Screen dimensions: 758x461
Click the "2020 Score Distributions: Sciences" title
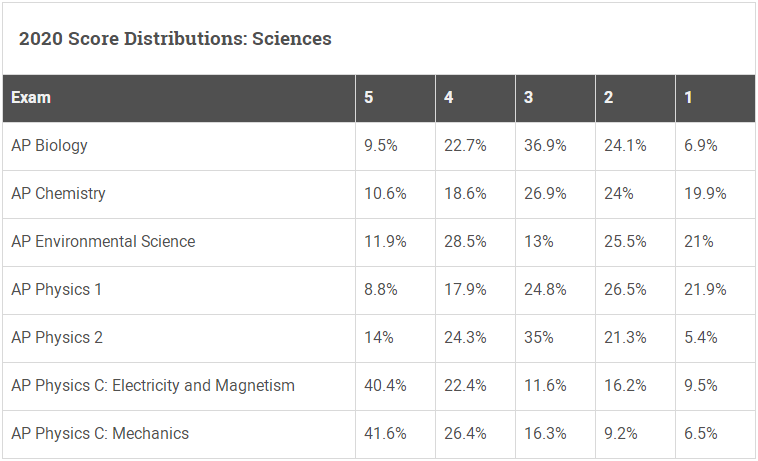point(175,39)
